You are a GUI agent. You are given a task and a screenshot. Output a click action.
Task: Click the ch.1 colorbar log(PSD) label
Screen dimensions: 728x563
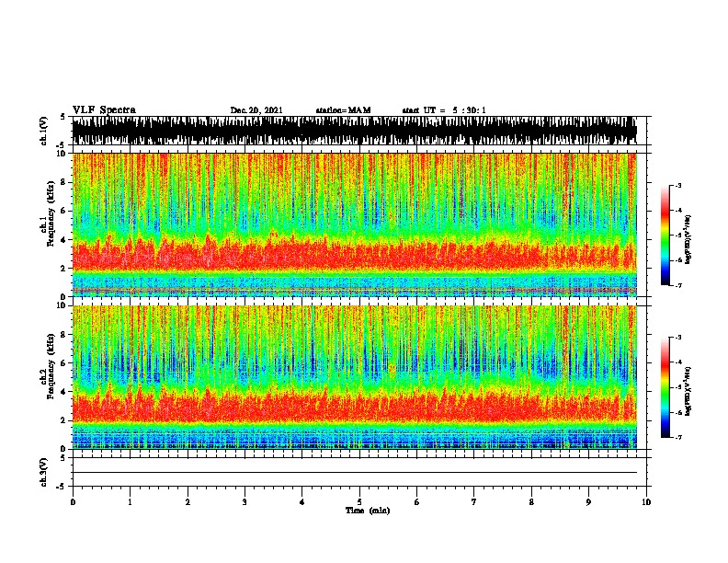point(688,240)
